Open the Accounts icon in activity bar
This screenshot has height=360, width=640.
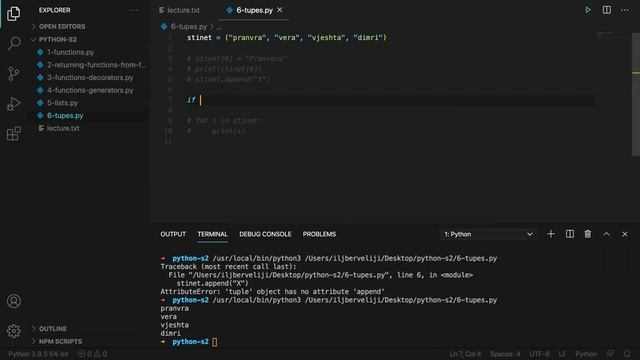point(14,301)
